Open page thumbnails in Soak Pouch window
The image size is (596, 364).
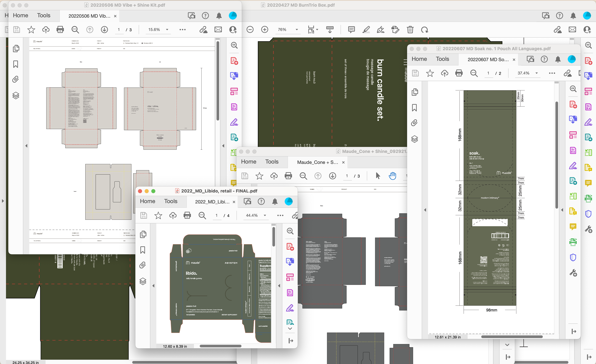coord(415,92)
